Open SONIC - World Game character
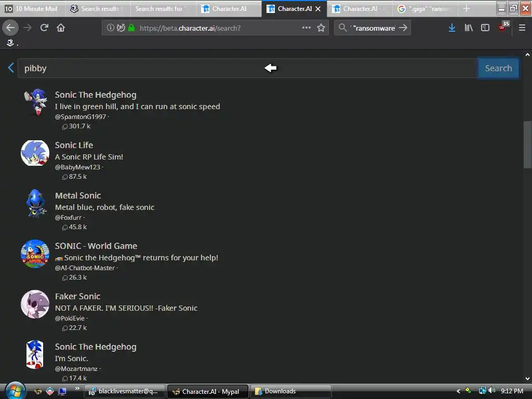Viewport: 532px width, 399px height. (x=96, y=246)
